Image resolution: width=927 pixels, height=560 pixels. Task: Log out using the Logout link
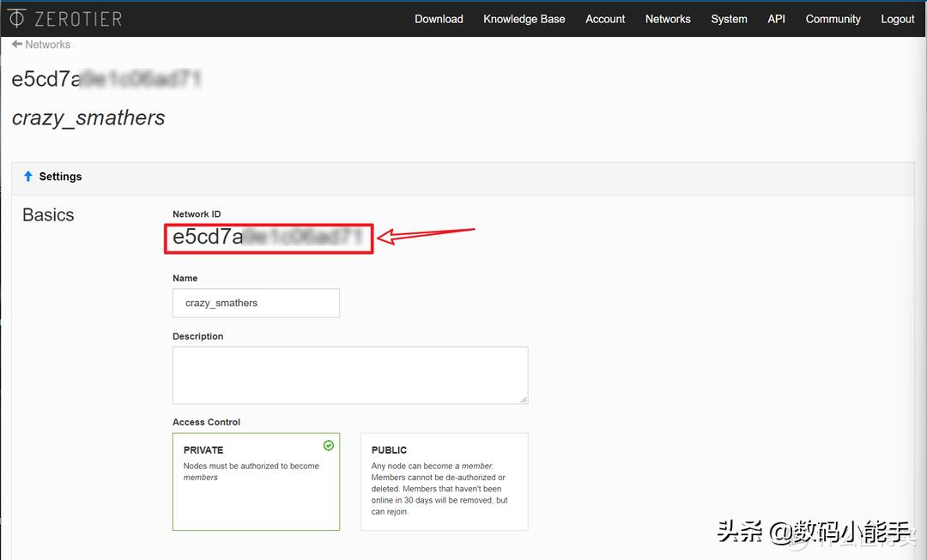pos(897,19)
